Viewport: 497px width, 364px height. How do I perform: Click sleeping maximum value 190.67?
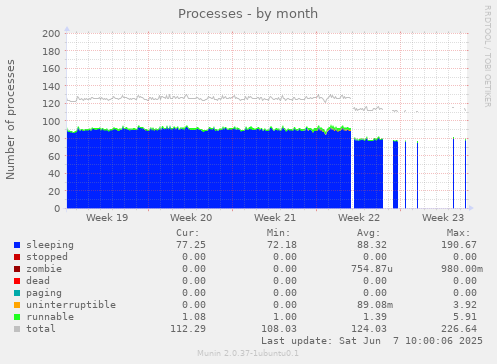point(459,245)
